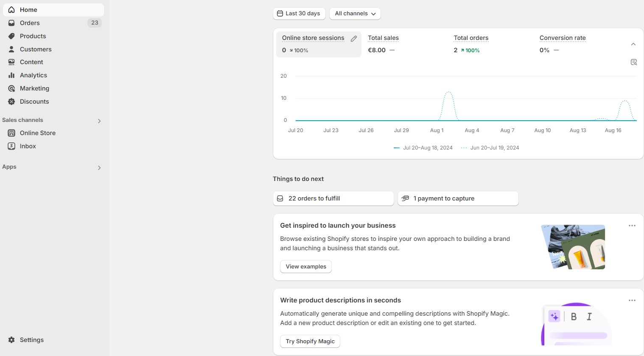Screen dimensions: 644x356
Task: Open the Inbox sales channel
Action: [x=28, y=146]
